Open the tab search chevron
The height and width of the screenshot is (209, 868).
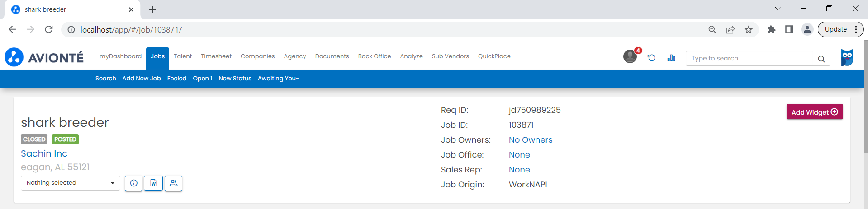click(x=778, y=9)
